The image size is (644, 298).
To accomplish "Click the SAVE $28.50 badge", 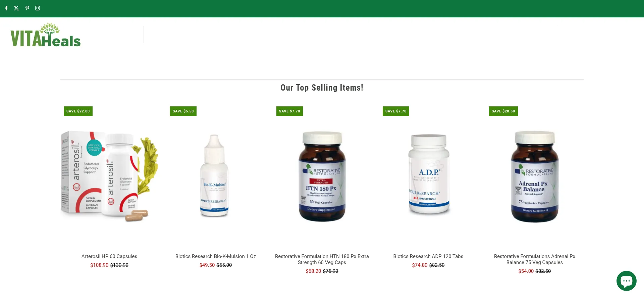I will 503,111.
